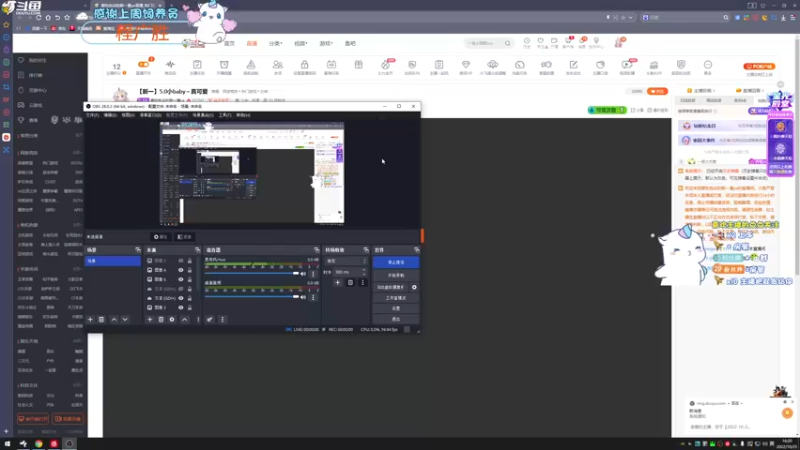This screenshot has height=450, width=800.
Task: Increase transition duration with stepper arrow
Action: [364, 270]
